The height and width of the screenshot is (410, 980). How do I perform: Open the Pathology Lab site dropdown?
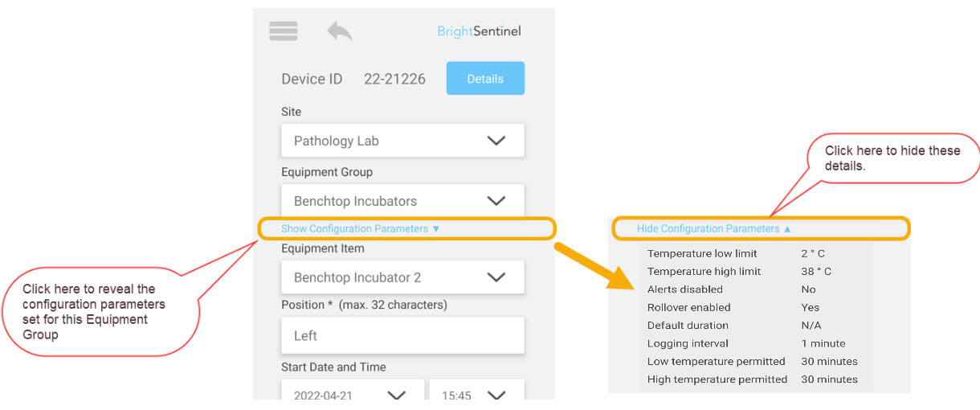402,140
